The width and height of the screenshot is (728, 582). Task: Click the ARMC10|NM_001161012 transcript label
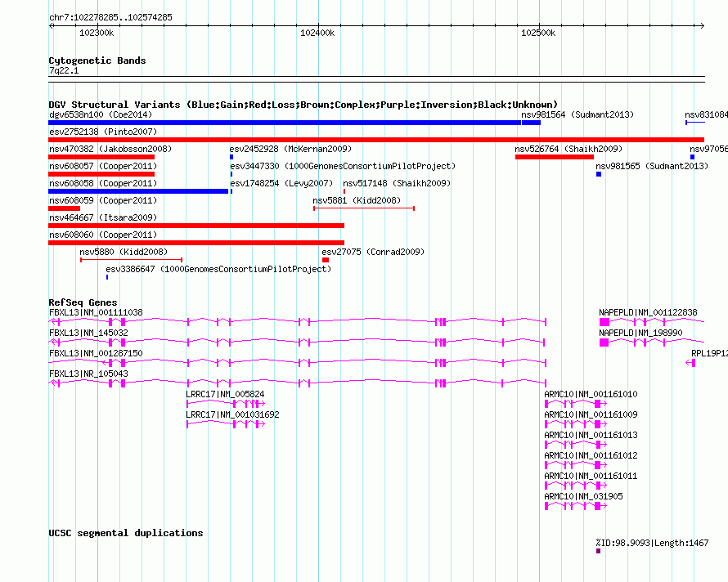coord(591,456)
